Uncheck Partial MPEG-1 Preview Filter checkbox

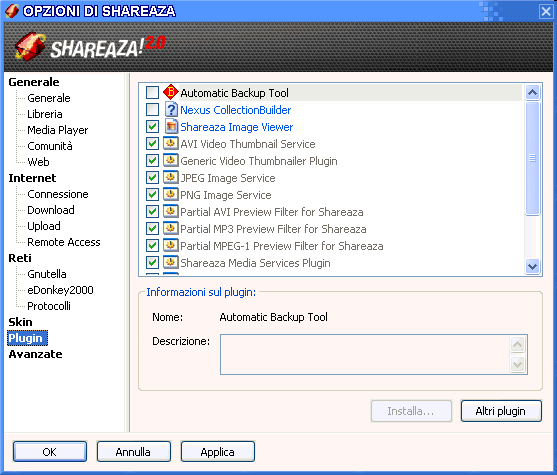152,246
